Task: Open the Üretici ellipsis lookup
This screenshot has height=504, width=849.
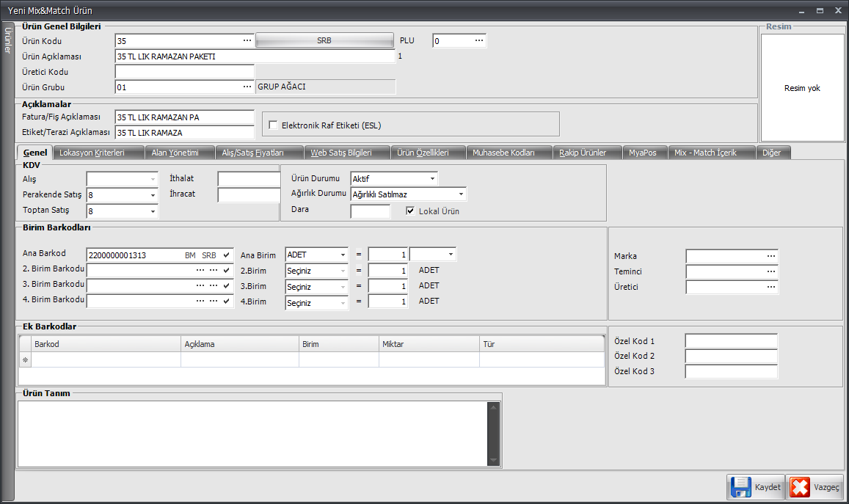Action: 771,287
